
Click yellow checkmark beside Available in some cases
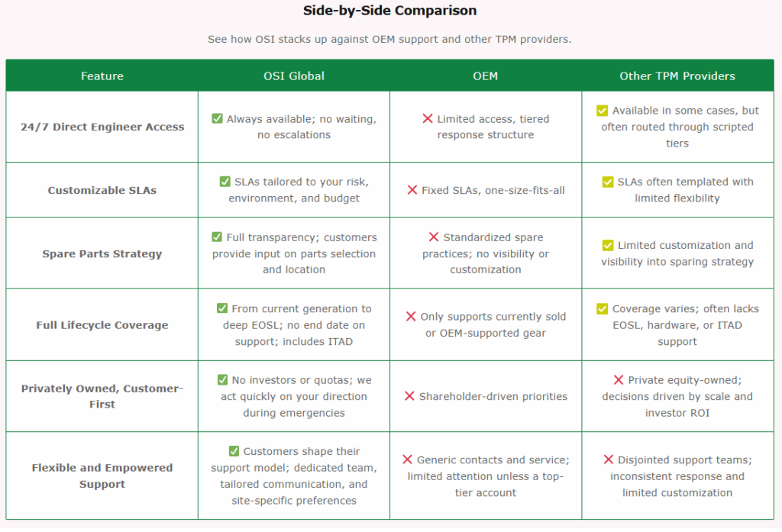click(x=603, y=111)
